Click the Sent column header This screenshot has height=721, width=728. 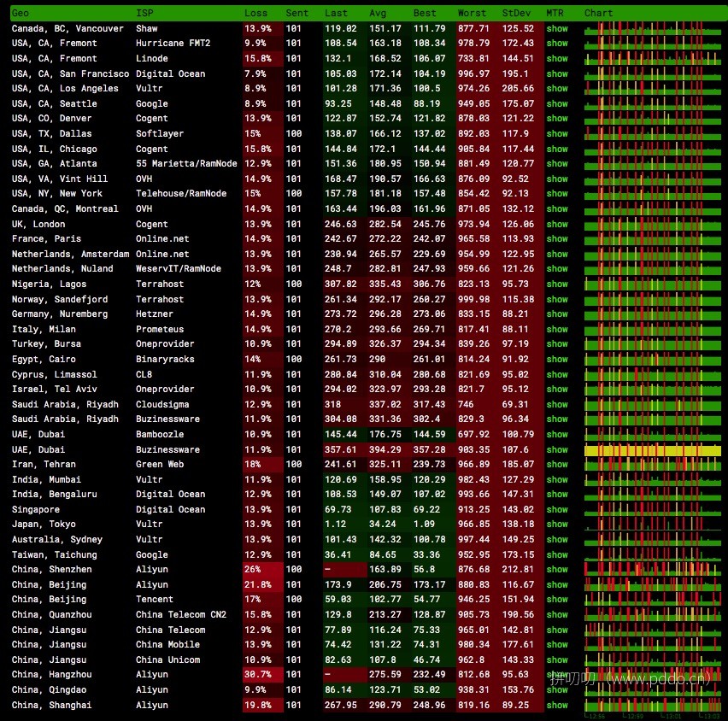click(297, 13)
